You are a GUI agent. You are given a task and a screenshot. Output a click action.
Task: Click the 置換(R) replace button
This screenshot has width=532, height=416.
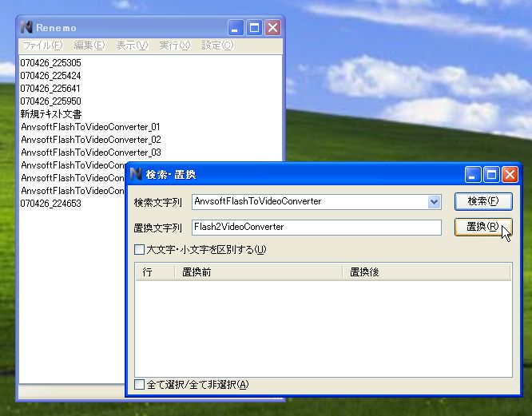[483, 227]
